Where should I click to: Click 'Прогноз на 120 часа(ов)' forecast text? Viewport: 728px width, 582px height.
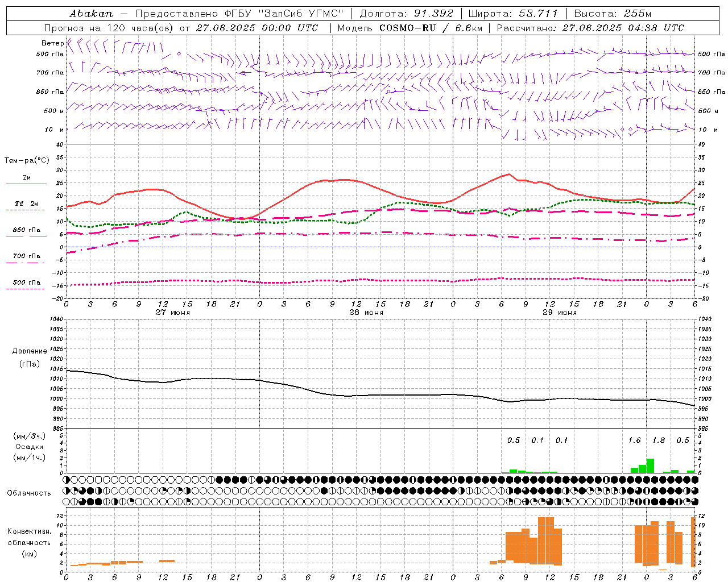point(109,28)
